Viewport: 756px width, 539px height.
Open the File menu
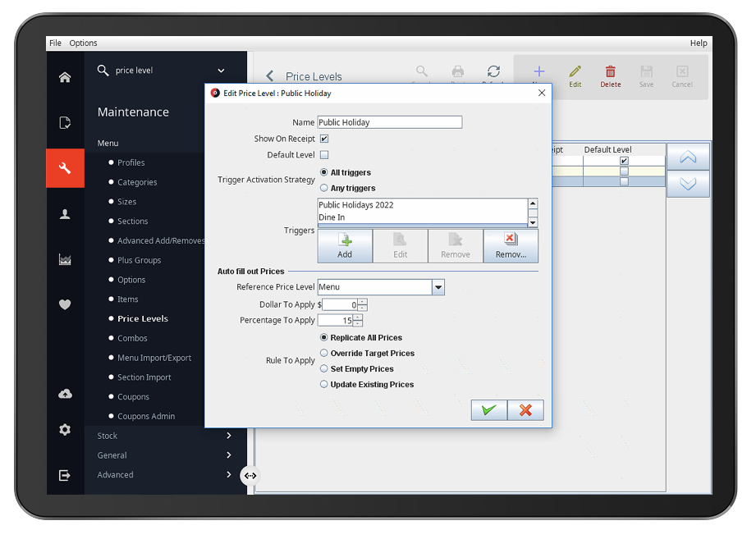(x=55, y=43)
